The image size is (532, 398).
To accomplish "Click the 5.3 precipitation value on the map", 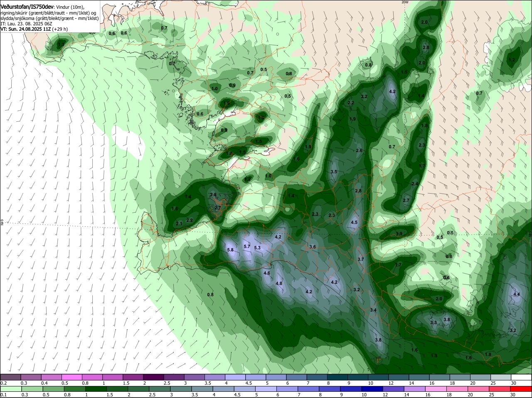I will point(257,248).
